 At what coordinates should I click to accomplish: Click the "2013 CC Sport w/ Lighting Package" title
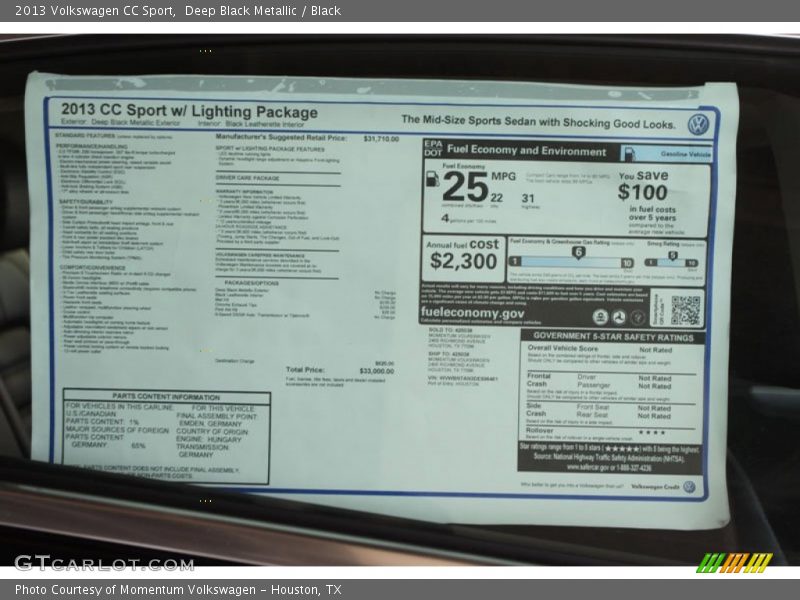click(189, 111)
